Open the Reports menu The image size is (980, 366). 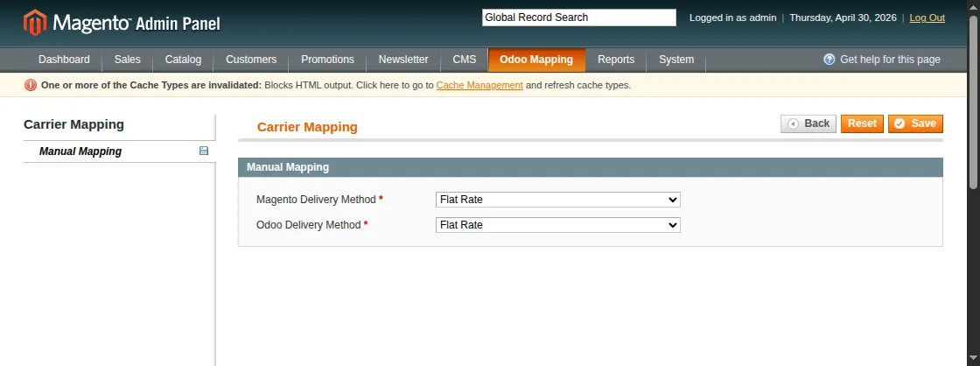pyautogui.click(x=616, y=60)
